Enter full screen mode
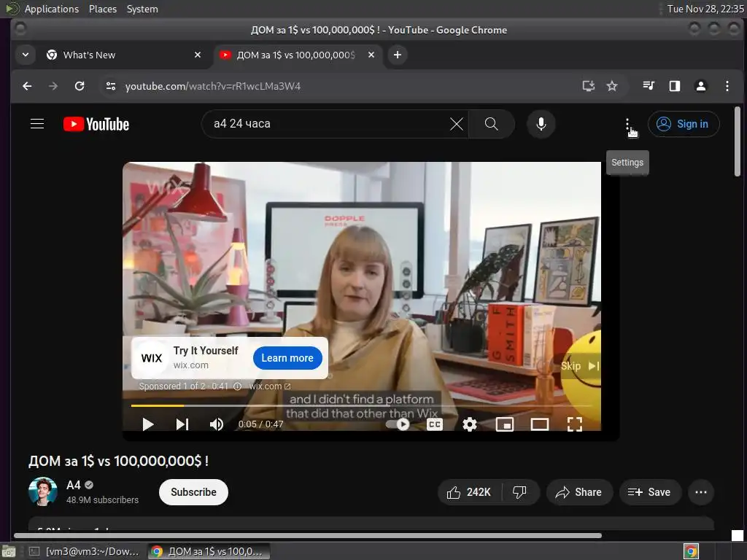Viewport: 747px width, 560px height. coord(575,424)
